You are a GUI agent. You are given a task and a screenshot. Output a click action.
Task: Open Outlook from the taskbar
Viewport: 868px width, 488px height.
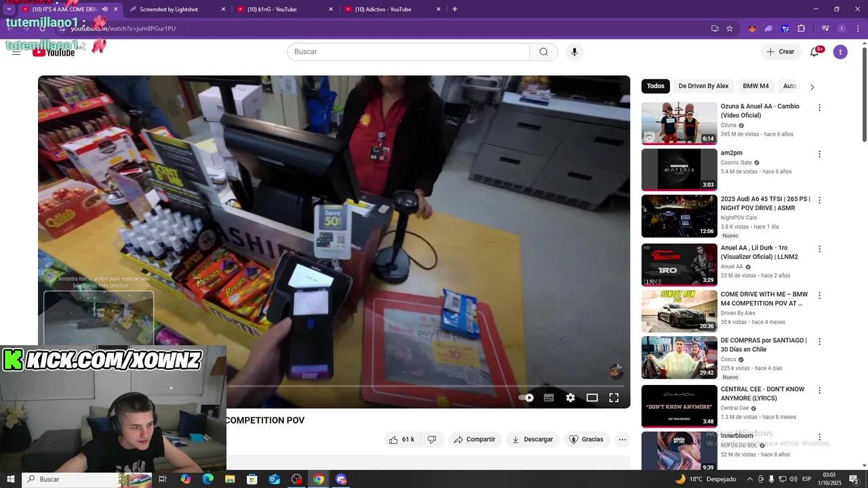point(275,479)
